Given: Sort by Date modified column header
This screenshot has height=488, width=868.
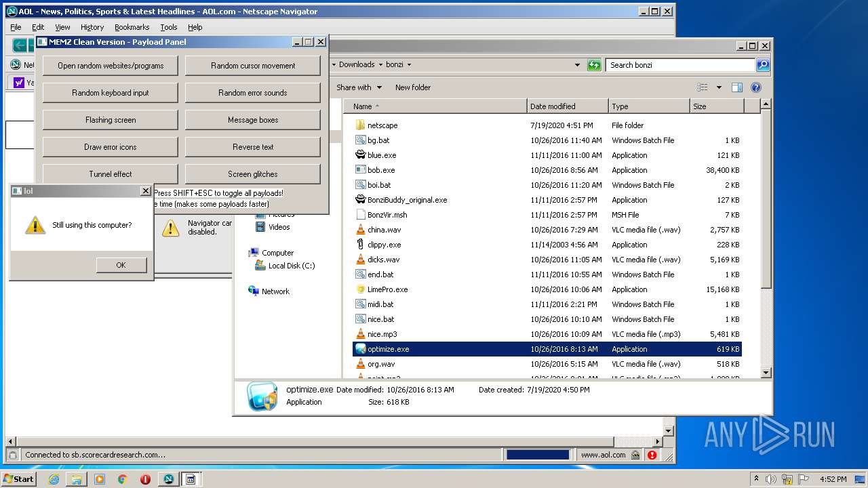Looking at the screenshot, I should point(568,106).
